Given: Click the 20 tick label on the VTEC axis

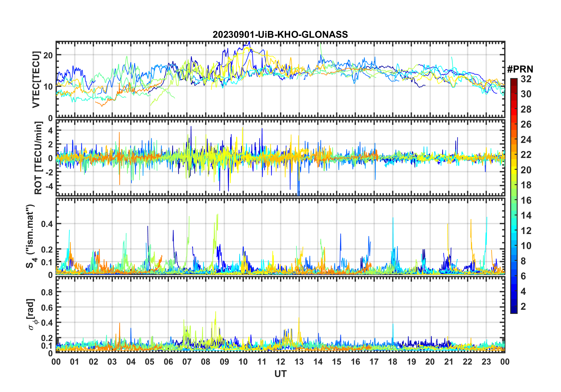Looking at the screenshot, I should [x=48, y=55].
